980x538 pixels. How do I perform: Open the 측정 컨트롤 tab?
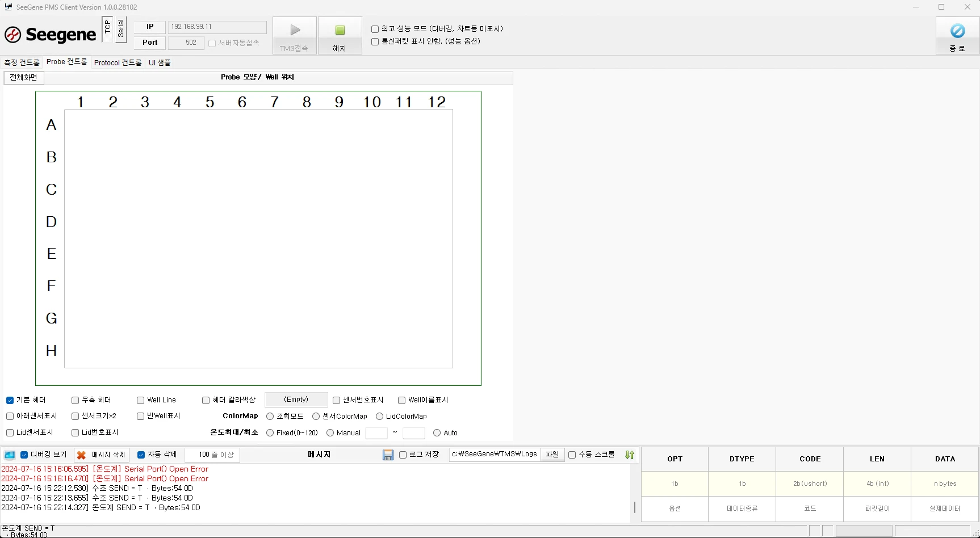22,62
